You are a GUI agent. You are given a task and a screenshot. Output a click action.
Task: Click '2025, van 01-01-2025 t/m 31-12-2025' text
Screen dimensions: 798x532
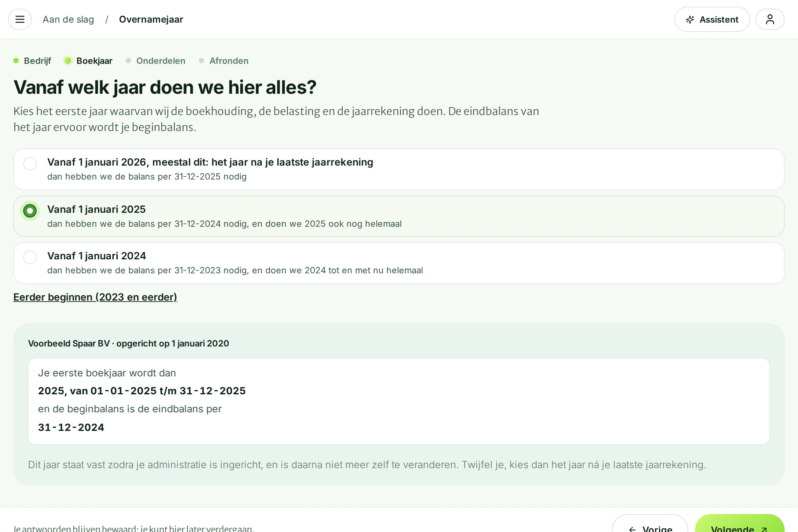pos(142,391)
